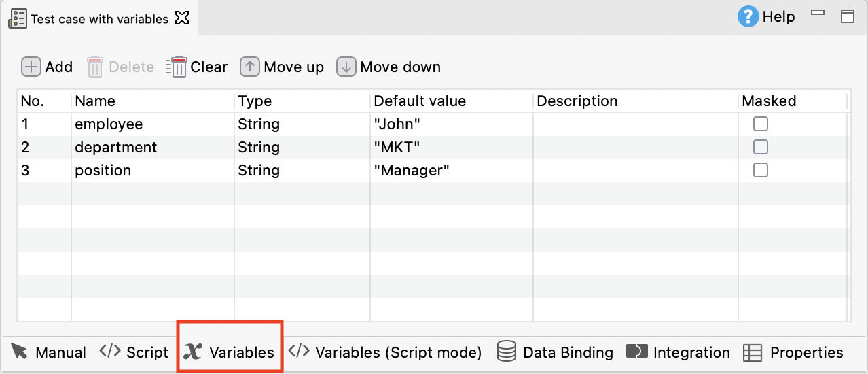Click the Properties table icon

[x=752, y=352]
